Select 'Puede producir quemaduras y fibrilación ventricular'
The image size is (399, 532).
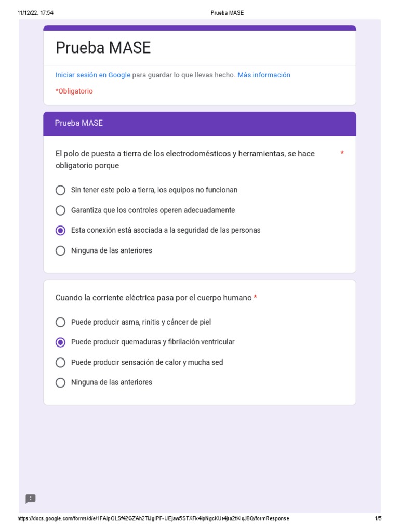(61, 342)
